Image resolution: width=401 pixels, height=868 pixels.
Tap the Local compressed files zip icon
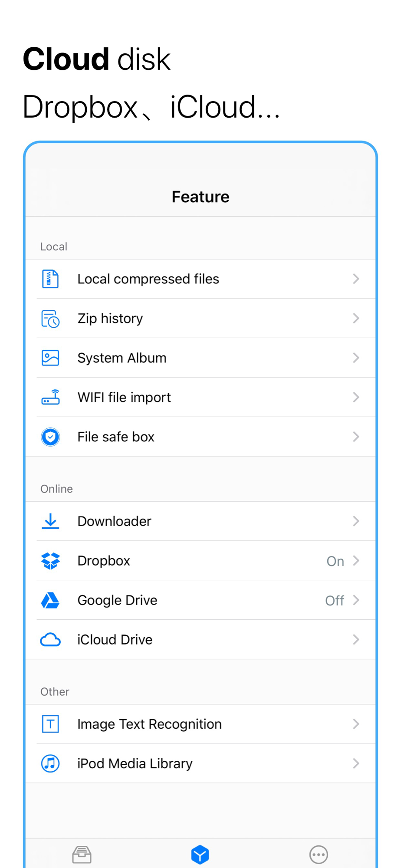tap(50, 279)
